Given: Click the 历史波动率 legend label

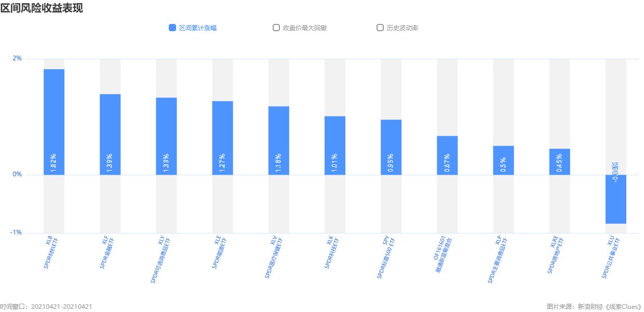Looking at the screenshot, I should 403,28.
